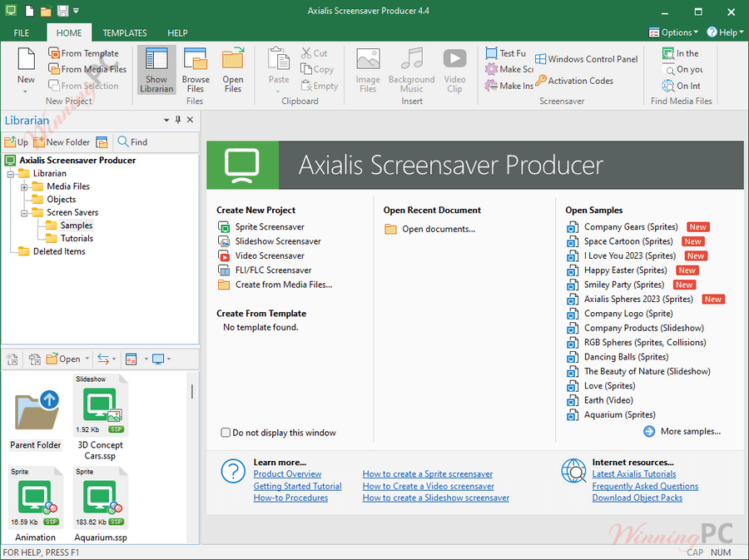The height and width of the screenshot is (560, 749).
Task: Toggle Show Librarian button
Action: (156, 70)
